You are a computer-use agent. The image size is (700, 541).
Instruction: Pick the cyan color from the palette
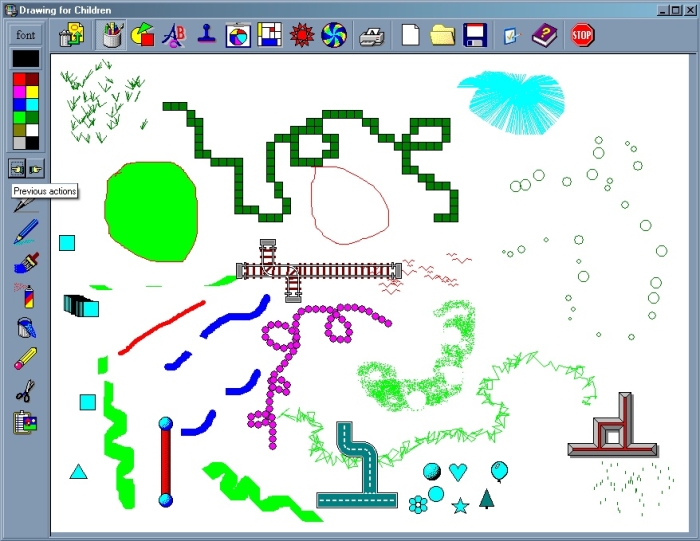pos(32,105)
